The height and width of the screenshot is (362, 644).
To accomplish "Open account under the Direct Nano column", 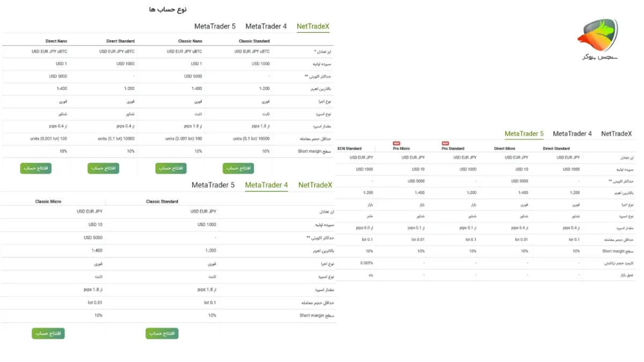I will [x=36, y=168].
